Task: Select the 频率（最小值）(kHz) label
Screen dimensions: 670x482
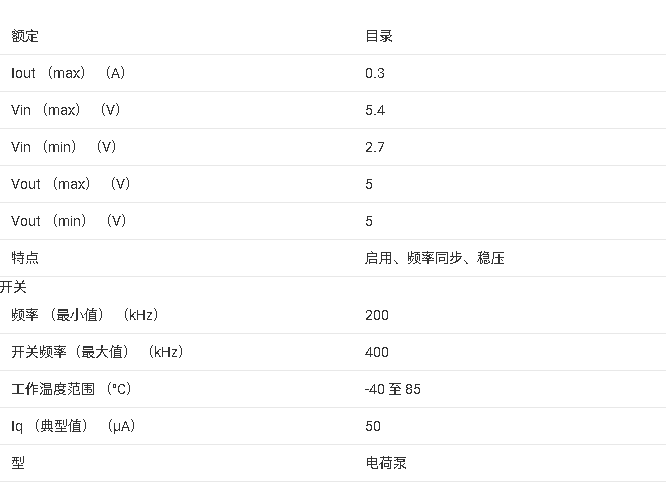Action: pos(85,315)
